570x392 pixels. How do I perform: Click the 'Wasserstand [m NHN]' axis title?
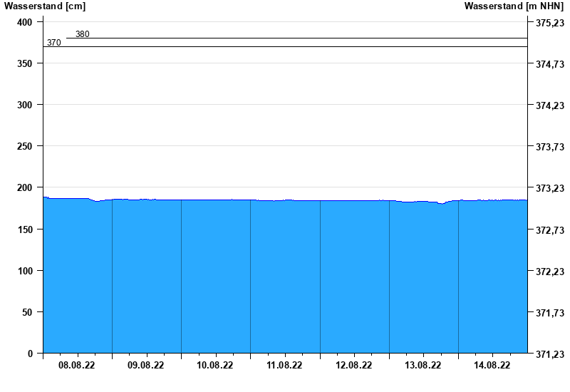[514, 6]
